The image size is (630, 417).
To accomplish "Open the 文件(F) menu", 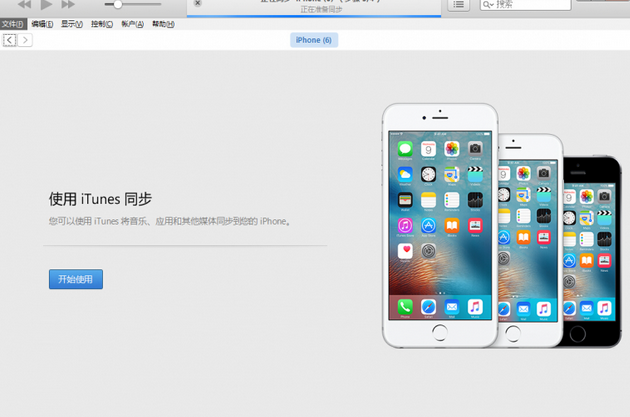I will pos(13,24).
